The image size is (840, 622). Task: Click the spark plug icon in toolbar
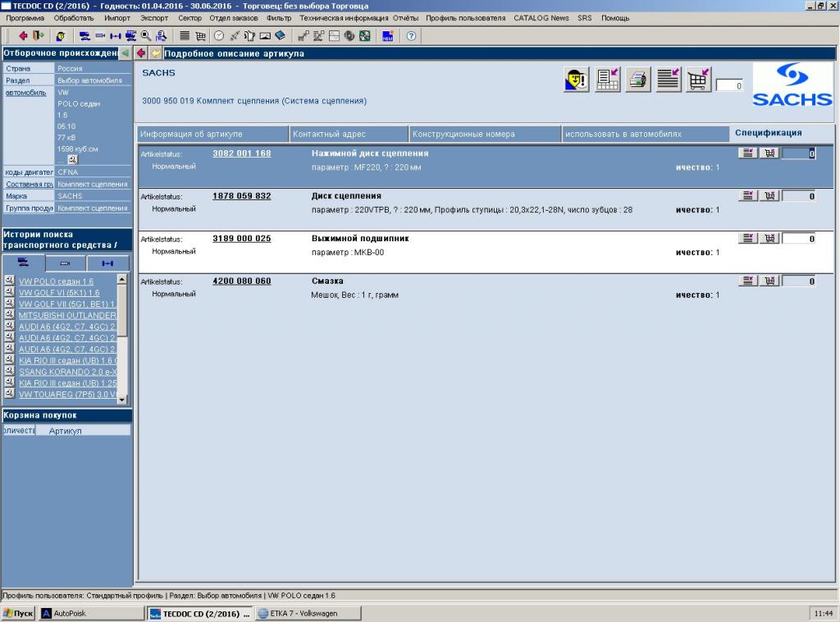coord(234,36)
